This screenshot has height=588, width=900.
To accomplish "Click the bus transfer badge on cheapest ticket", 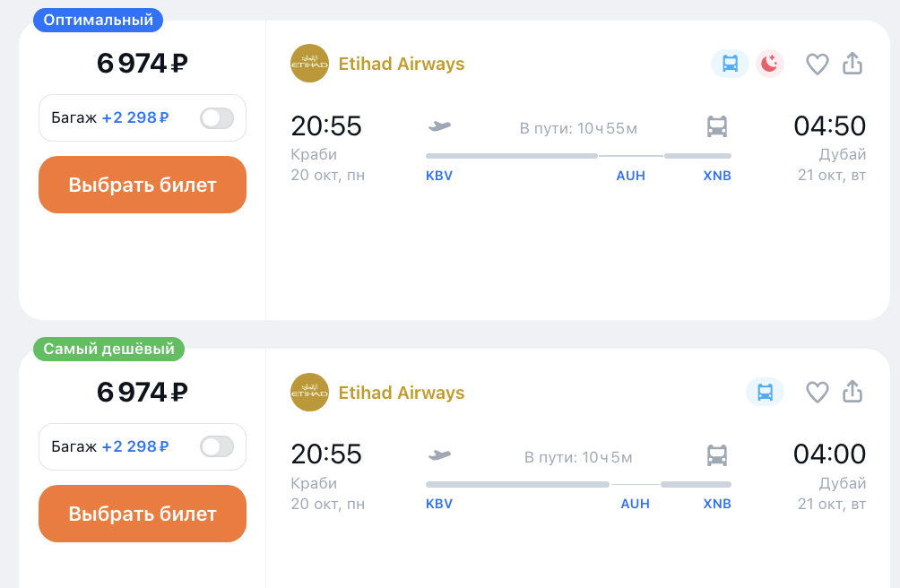I will click(765, 393).
